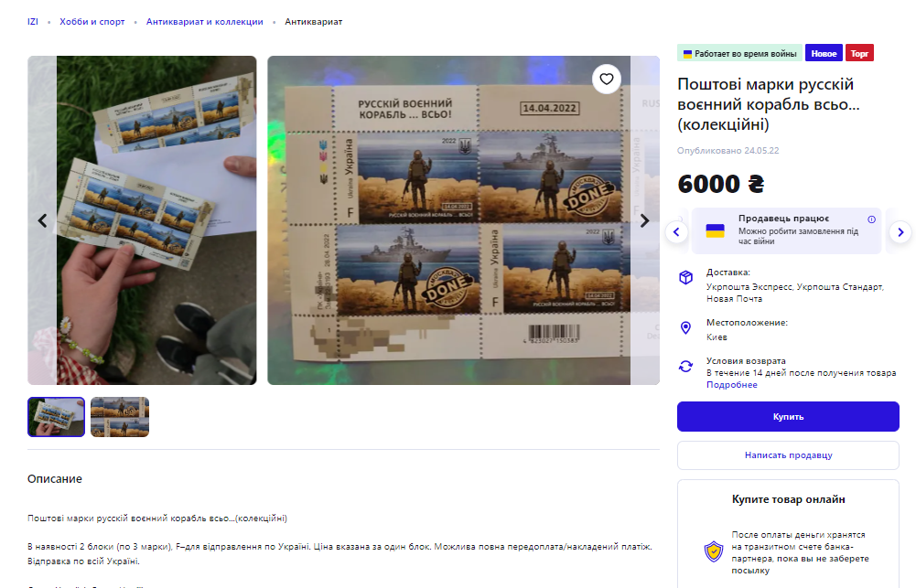The width and height of the screenshot is (916, 588).
Task: Add item to favorites with heart icon
Action: [x=607, y=79]
